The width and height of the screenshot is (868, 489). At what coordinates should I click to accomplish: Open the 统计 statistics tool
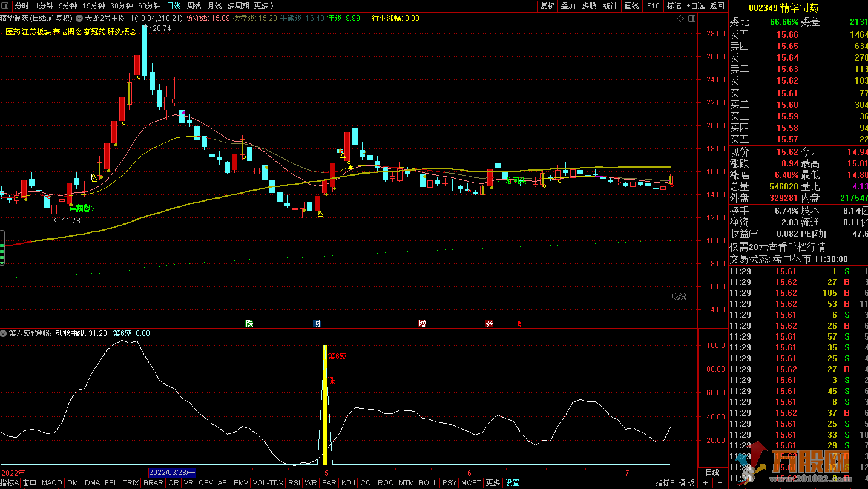point(610,5)
